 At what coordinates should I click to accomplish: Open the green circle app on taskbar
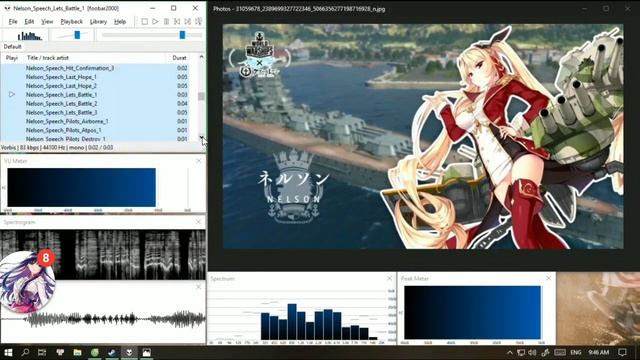point(95,352)
